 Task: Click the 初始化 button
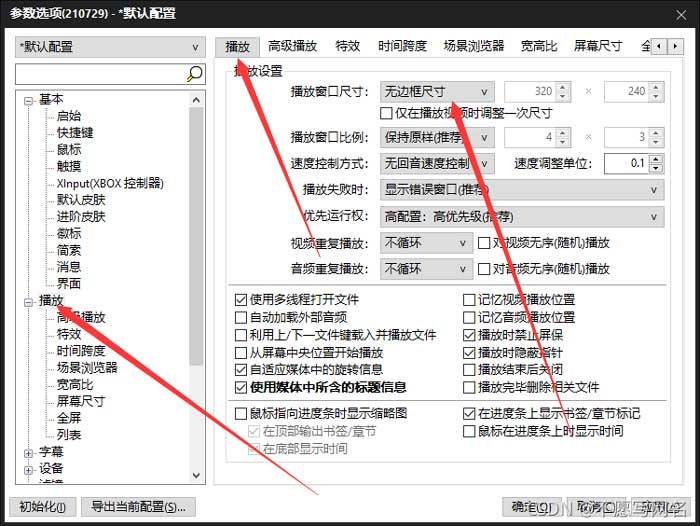(41, 506)
